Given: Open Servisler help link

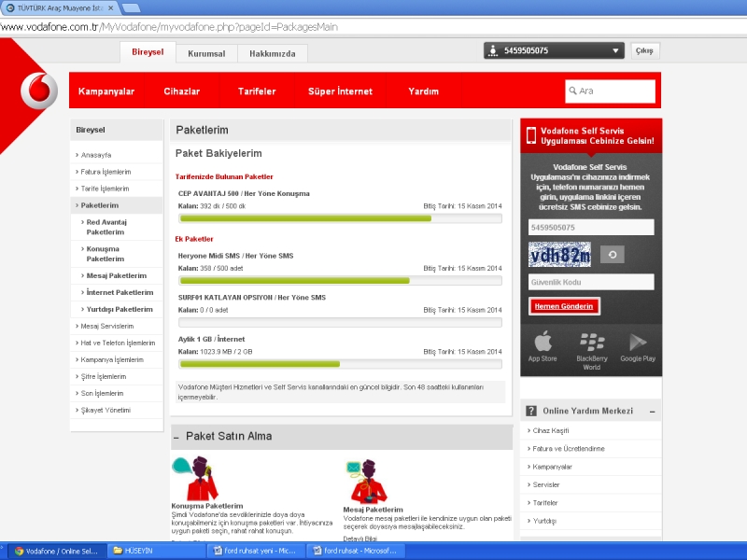Looking at the screenshot, I should 545,484.
